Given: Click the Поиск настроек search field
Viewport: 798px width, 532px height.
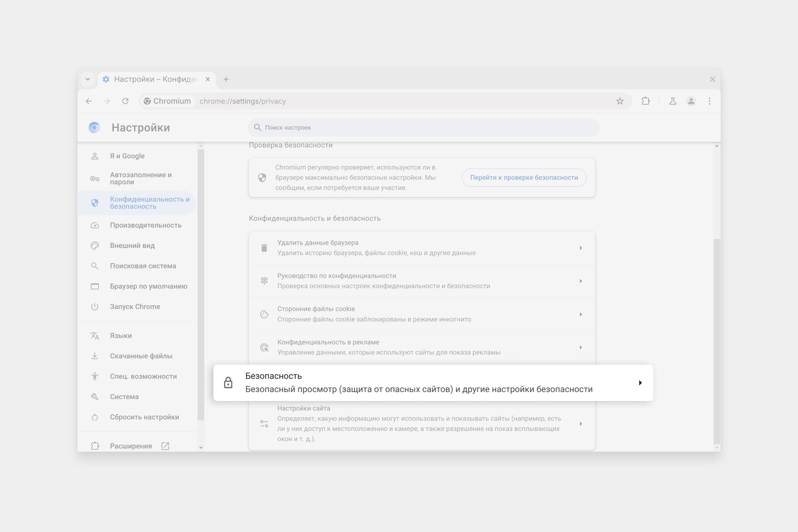Looking at the screenshot, I should point(424,128).
